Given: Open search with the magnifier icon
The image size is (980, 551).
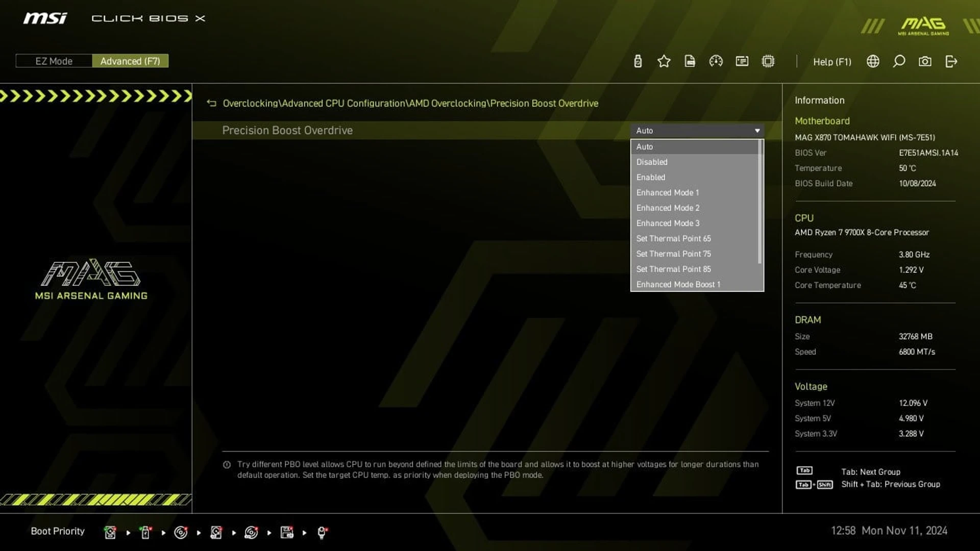Looking at the screenshot, I should click(899, 61).
